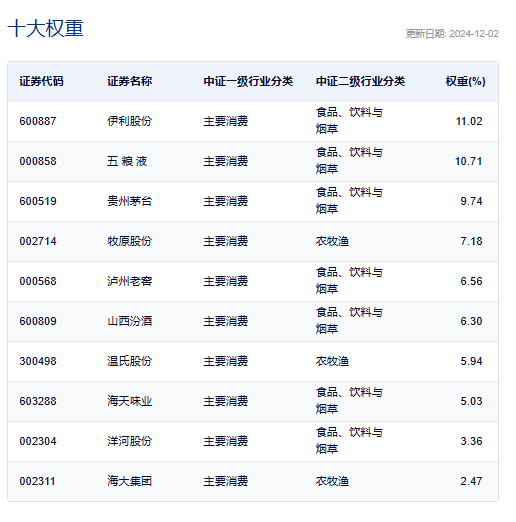Select security code 002714

coord(38,241)
